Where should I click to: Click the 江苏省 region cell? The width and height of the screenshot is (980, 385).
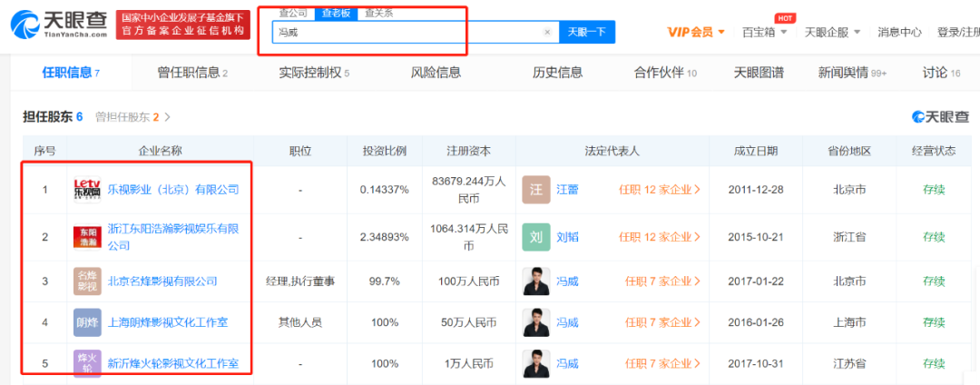848,364
